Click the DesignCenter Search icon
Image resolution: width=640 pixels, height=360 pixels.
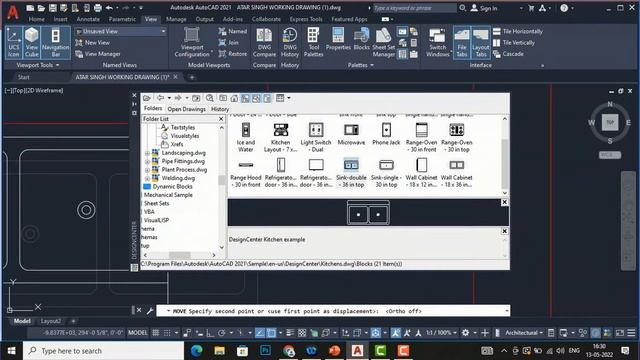click(x=209, y=98)
